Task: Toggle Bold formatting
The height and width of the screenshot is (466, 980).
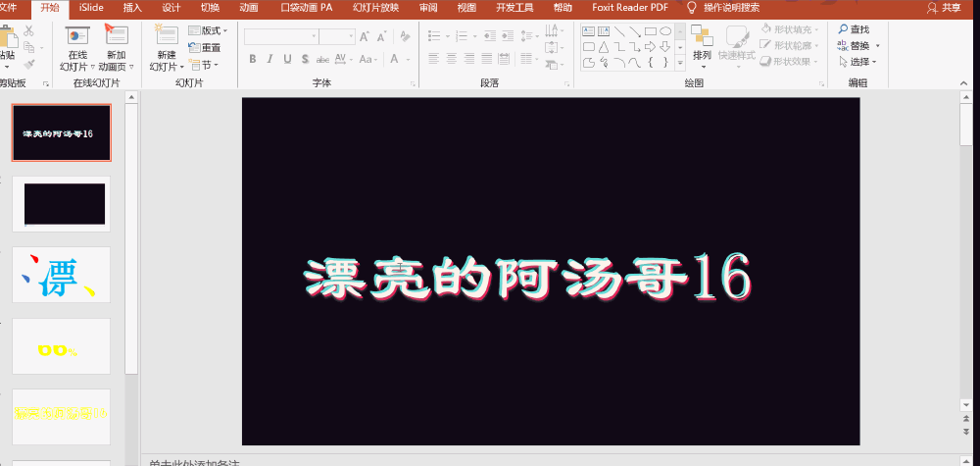Action: (253, 60)
